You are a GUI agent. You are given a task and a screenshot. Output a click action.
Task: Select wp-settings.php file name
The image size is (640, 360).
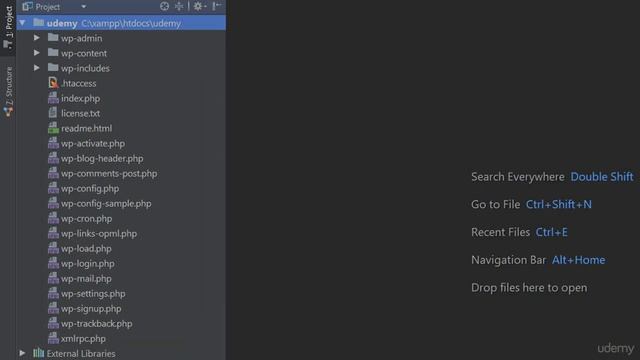tap(93, 294)
